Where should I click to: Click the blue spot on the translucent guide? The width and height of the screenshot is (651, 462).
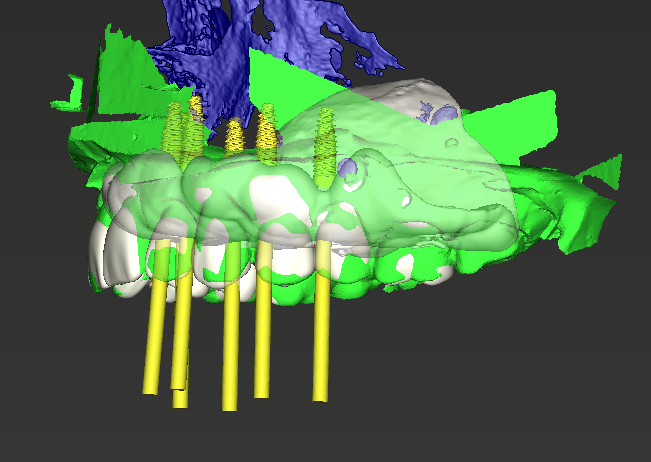[348, 170]
